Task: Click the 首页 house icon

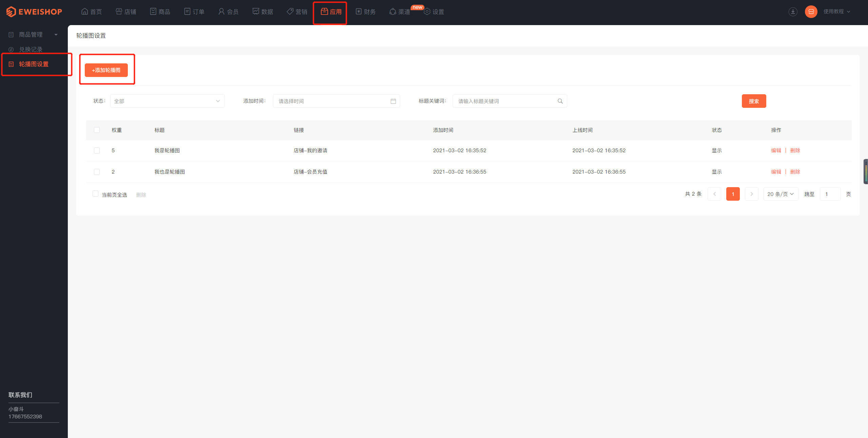Action: point(85,11)
